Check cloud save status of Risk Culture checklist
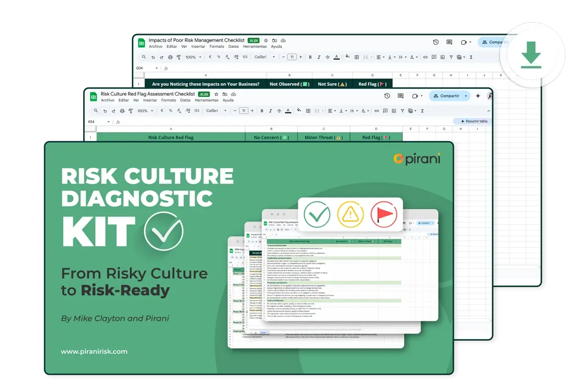This screenshot has height=392, width=588. click(x=233, y=94)
